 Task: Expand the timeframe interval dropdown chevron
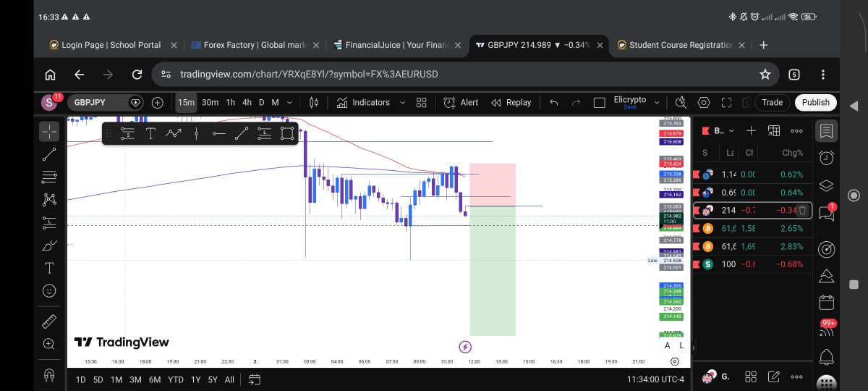[289, 103]
